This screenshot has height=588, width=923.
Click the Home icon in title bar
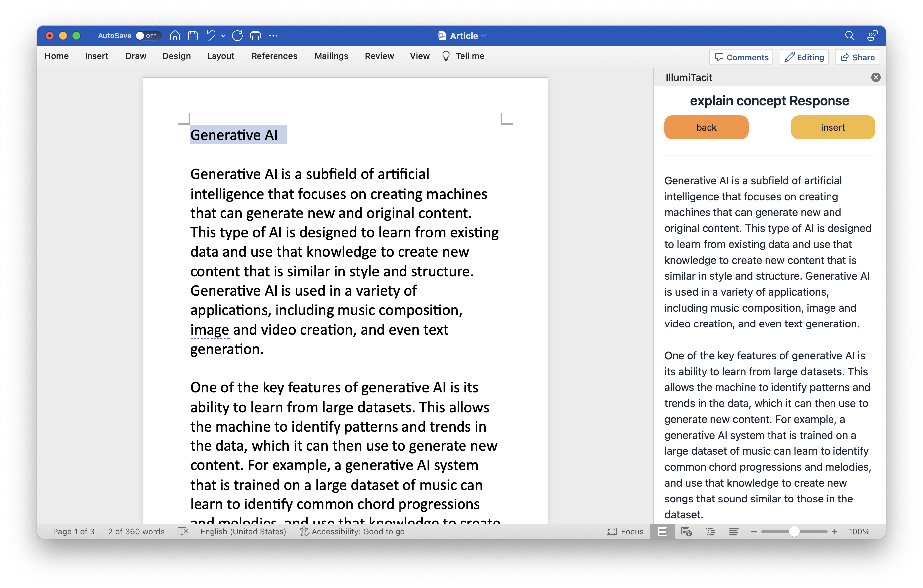pyautogui.click(x=175, y=36)
